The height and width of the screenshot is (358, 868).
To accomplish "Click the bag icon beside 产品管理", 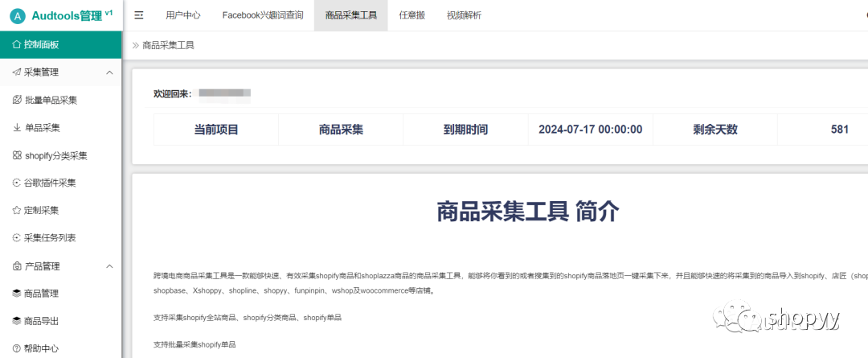I will coord(17,266).
